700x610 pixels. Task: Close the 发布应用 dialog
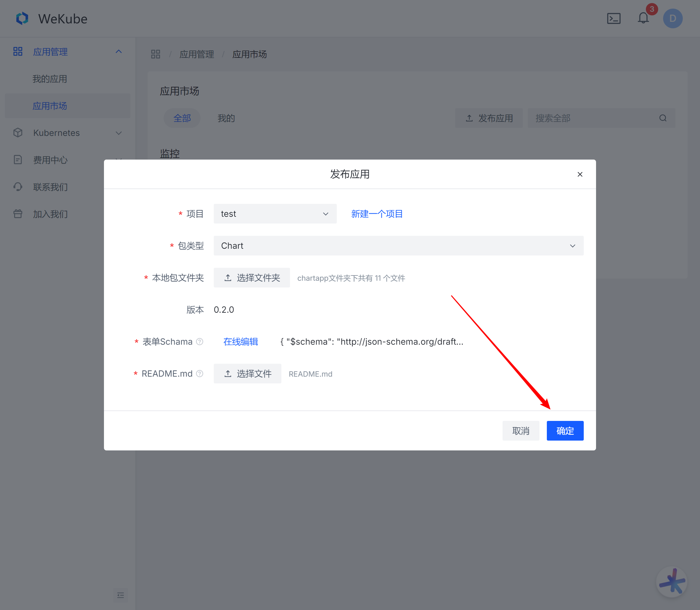(x=580, y=174)
